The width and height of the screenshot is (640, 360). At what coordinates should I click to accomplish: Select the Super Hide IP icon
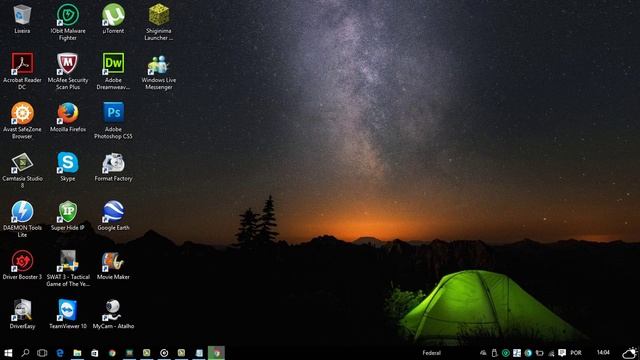(x=68, y=216)
